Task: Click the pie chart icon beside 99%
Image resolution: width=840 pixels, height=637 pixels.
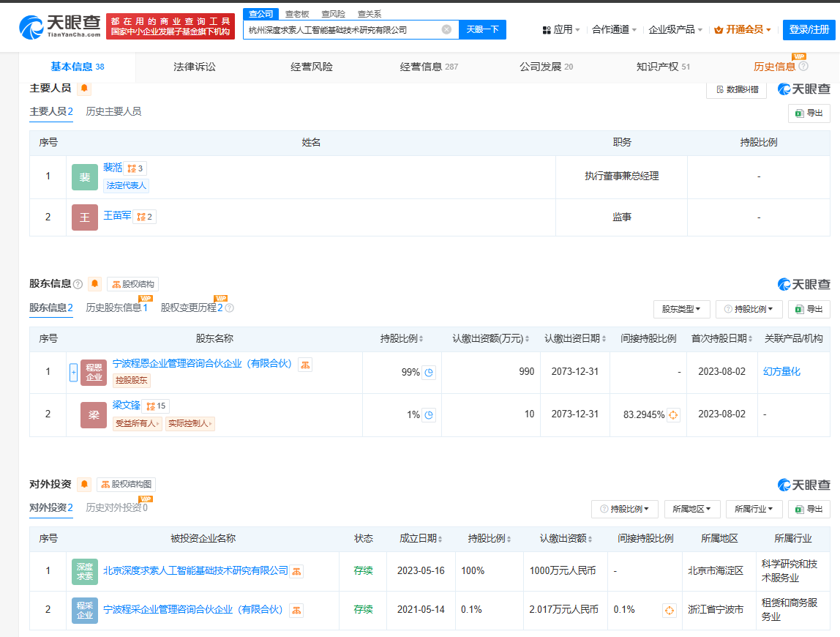Action: tap(430, 373)
